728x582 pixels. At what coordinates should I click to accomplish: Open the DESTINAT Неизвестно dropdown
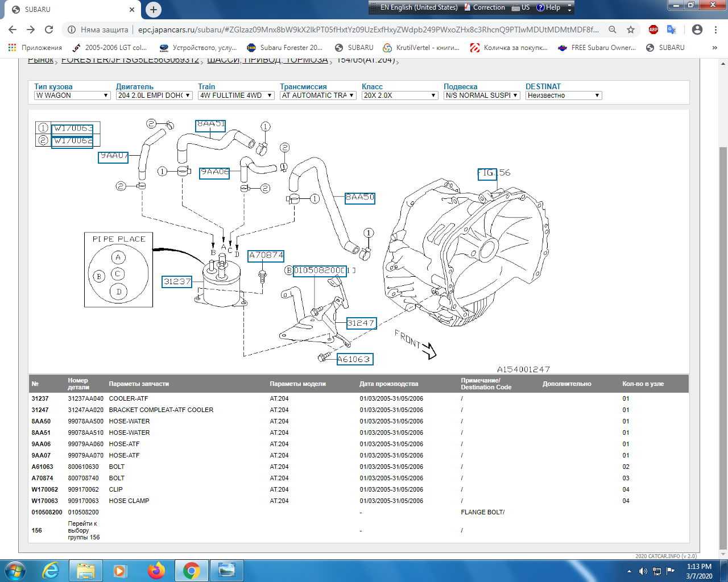click(564, 95)
